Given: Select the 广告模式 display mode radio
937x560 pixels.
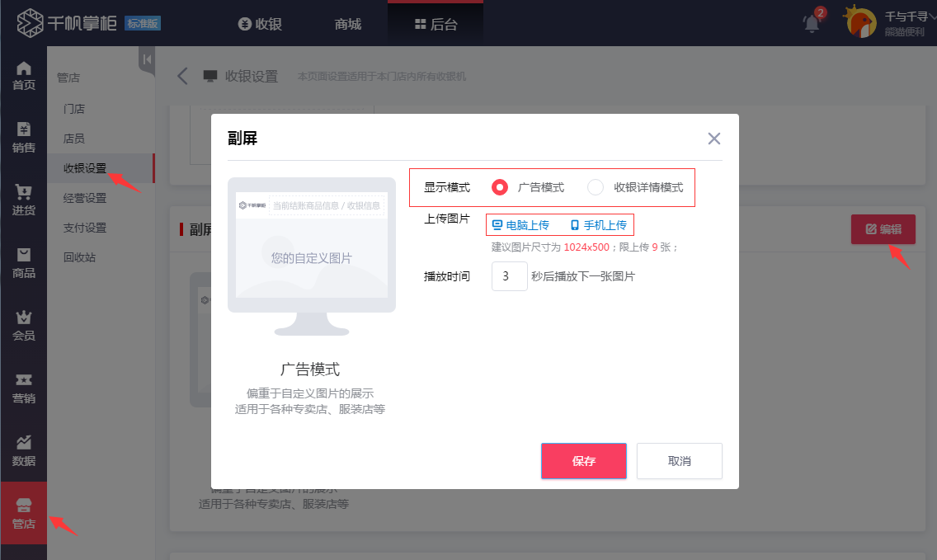Looking at the screenshot, I should 500,187.
